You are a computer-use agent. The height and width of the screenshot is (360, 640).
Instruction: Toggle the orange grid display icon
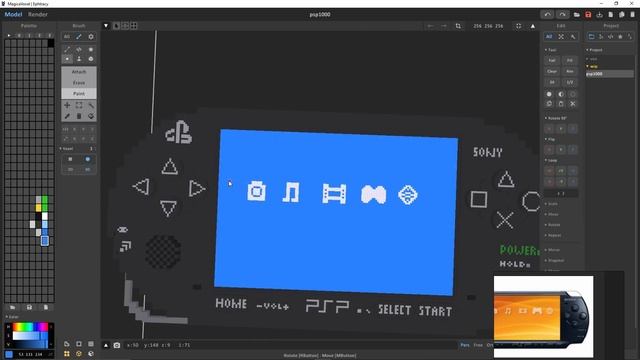tap(67, 353)
